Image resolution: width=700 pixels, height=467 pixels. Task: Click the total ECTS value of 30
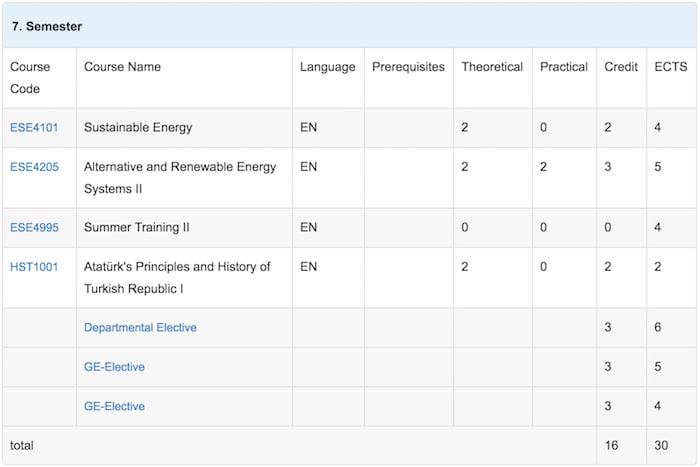pos(661,446)
